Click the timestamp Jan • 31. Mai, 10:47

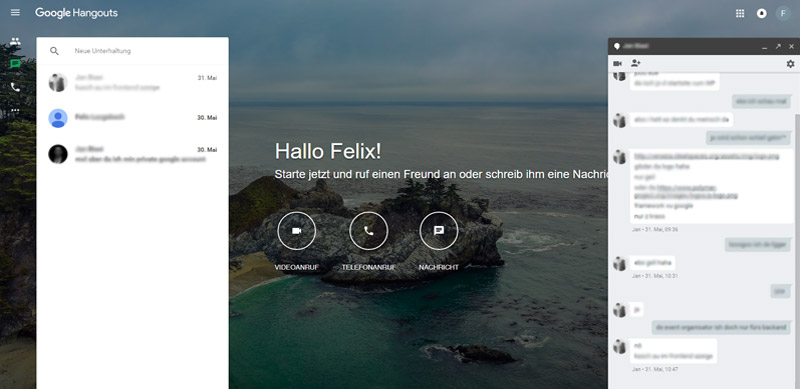pyautogui.click(x=655, y=369)
